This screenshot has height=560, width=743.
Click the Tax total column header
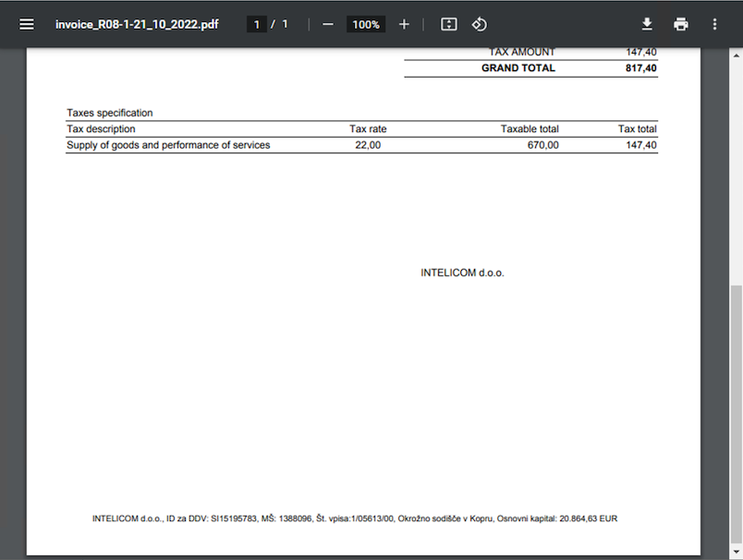click(637, 128)
